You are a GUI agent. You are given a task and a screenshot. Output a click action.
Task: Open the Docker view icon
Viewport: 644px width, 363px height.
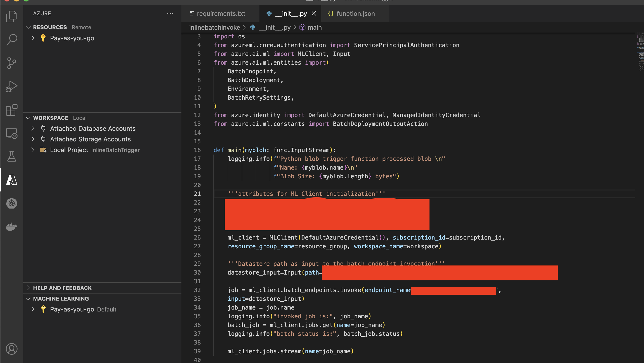click(x=11, y=227)
